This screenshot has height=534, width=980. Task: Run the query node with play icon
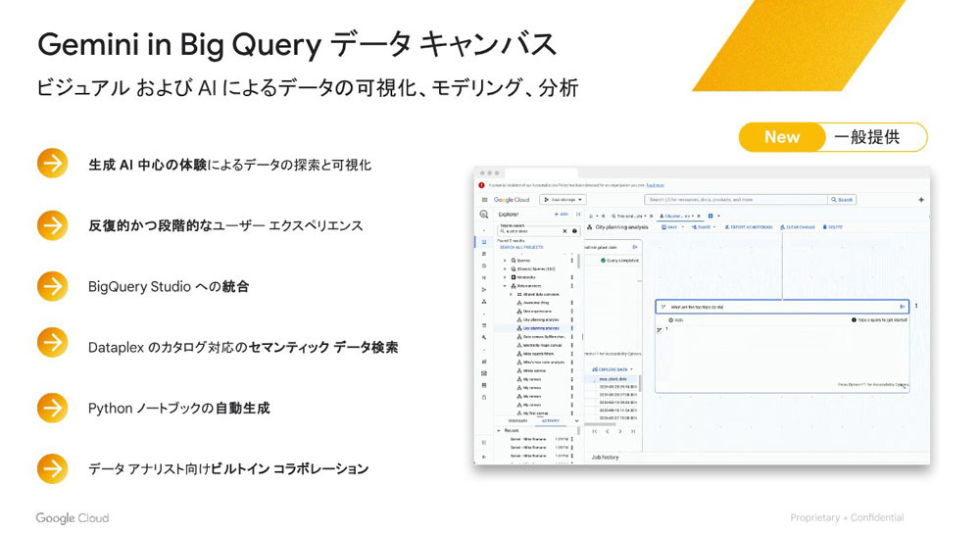[635, 247]
